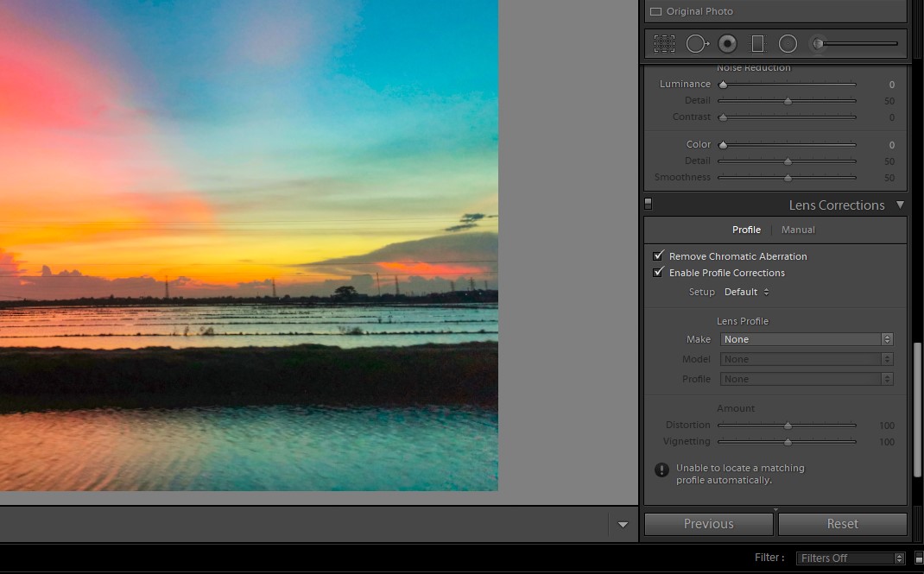Toggle the Lens Corrections panel on/off switch

point(649,205)
